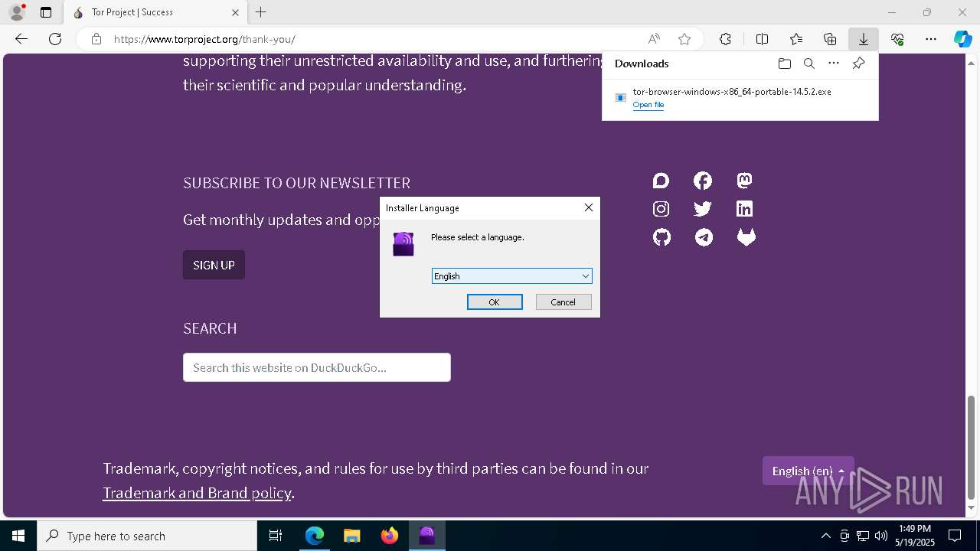View site information lock icon
Screen dimensions: 980x551
tap(96, 39)
